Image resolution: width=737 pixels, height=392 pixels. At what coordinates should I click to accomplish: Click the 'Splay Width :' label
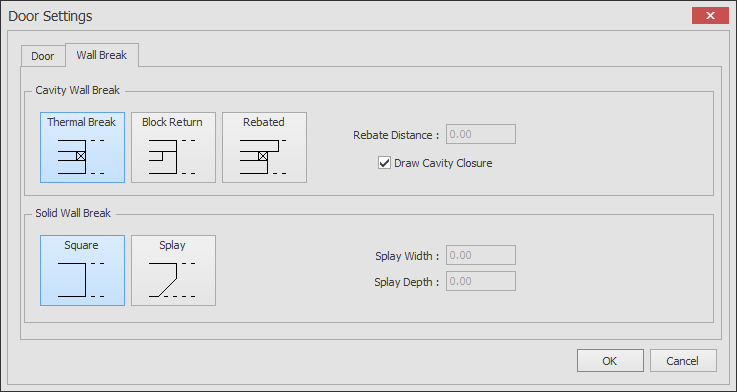pos(407,256)
